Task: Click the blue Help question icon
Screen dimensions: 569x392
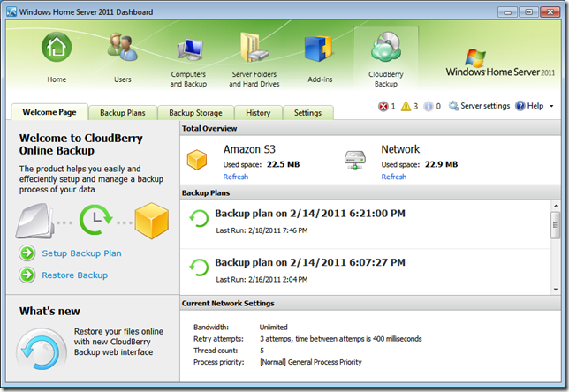Action: click(520, 106)
